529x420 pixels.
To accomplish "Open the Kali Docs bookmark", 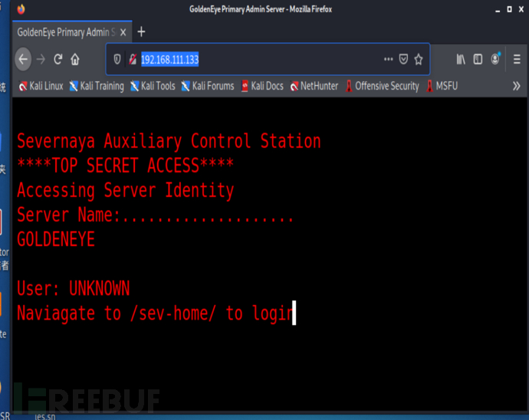I will tap(262, 87).
